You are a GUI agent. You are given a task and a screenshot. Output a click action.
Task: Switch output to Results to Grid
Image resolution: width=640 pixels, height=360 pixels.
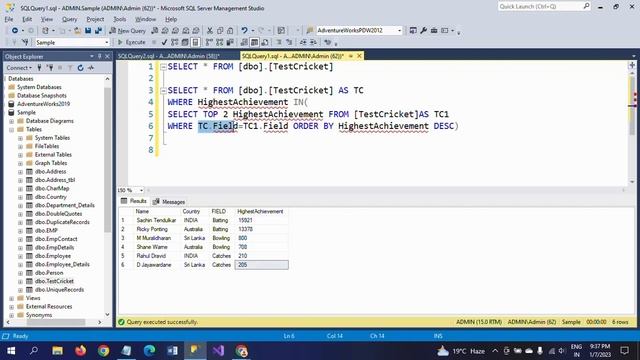[254, 42]
